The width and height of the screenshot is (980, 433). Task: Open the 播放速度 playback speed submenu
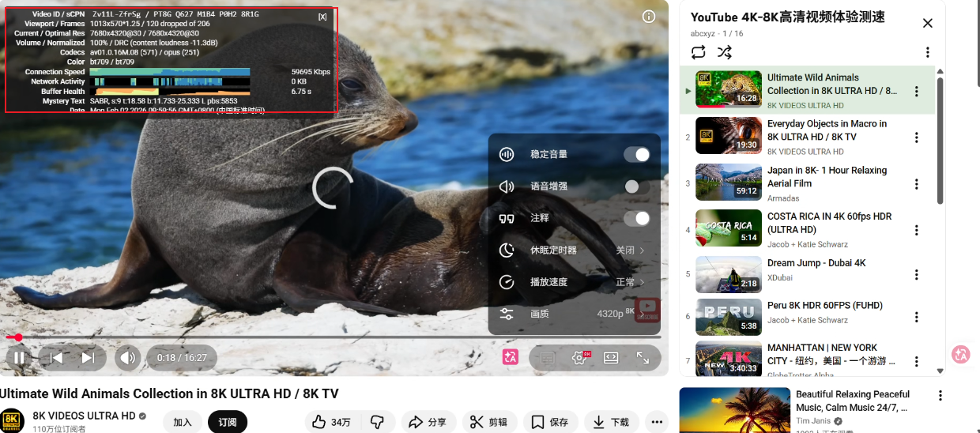pyautogui.click(x=575, y=282)
